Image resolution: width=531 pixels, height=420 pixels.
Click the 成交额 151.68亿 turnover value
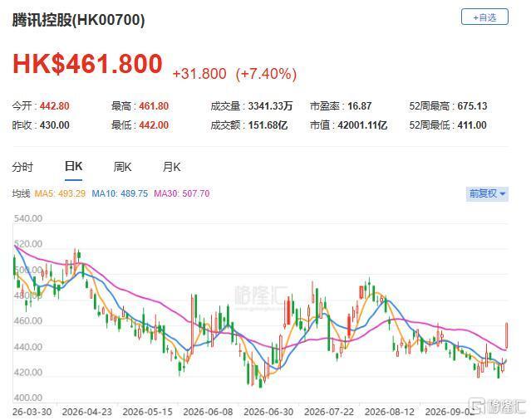[249, 125]
